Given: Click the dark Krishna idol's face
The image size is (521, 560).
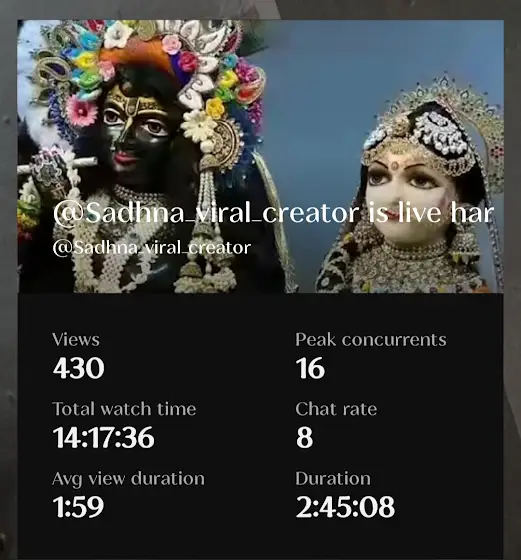Looking at the screenshot, I should click(137, 134).
